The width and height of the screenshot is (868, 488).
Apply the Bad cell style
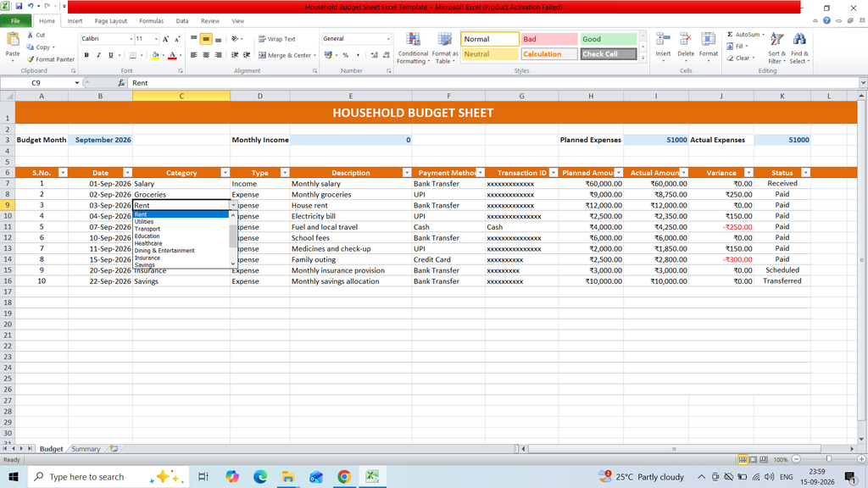(x=548, y=39)
